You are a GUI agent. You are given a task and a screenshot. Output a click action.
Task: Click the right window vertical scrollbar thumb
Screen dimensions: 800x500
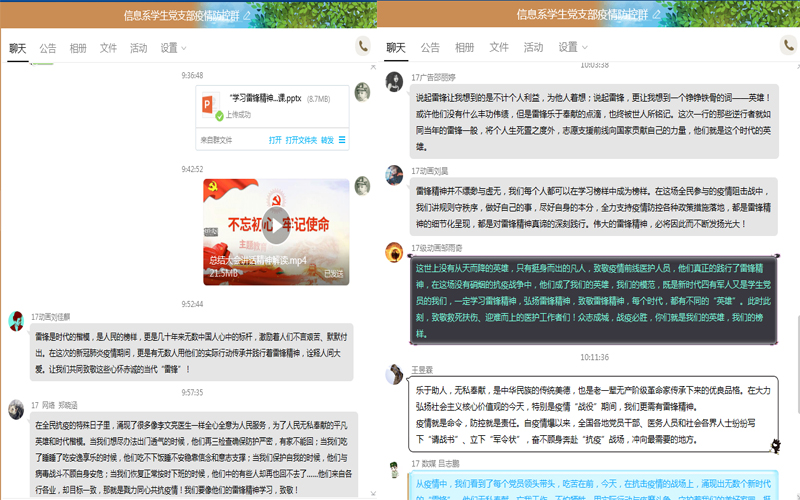point(797,364)
